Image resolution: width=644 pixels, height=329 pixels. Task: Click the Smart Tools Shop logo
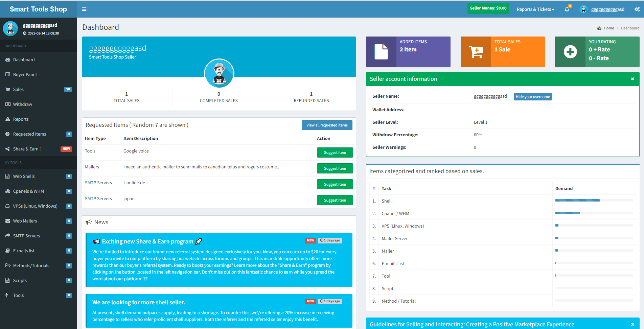tap(38, 9)
